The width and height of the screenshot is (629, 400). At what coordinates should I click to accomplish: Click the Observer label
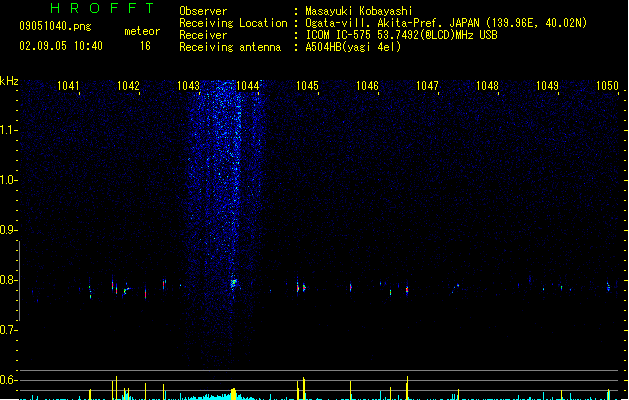[203, 11]
